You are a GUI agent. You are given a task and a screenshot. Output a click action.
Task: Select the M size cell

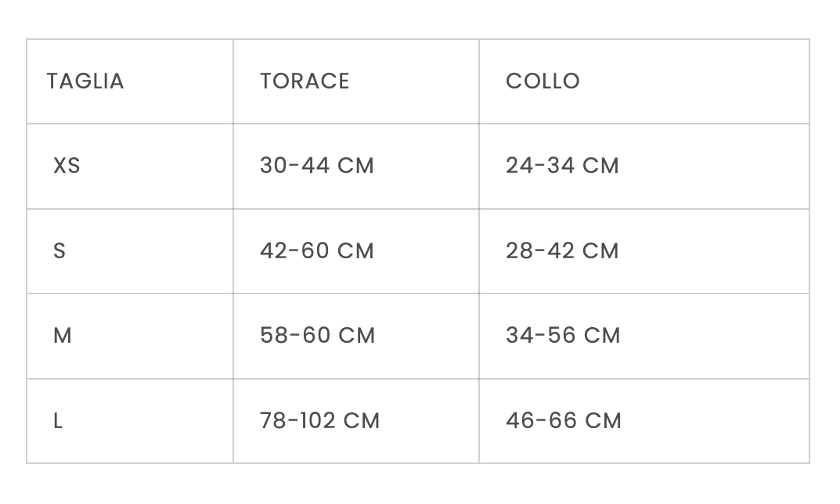(63, 336)
